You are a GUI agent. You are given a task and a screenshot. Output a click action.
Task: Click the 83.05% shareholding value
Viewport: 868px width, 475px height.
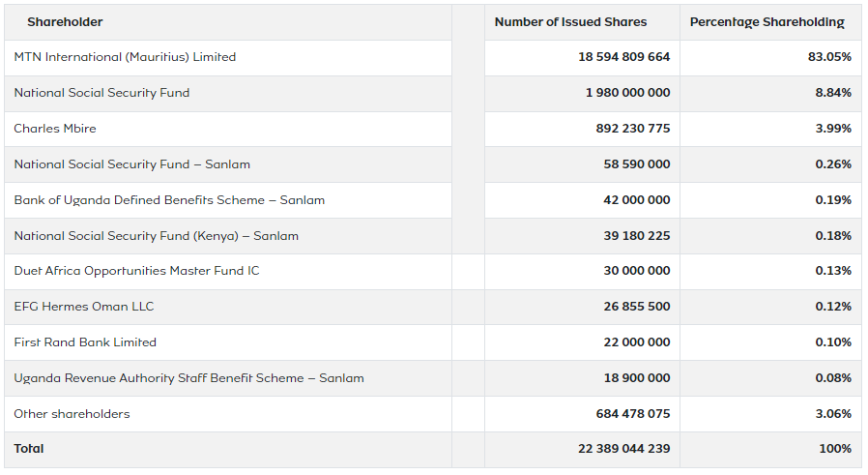829,57
